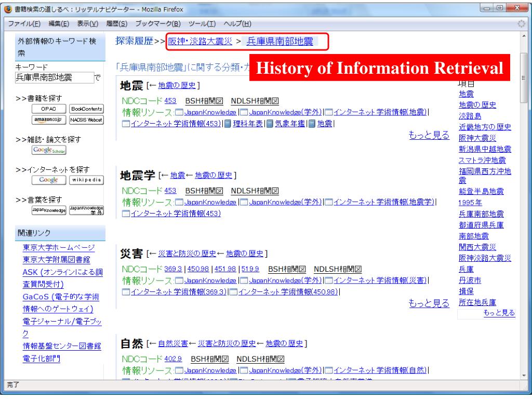Click the Firefox icon in title bar

pos(8,9)
